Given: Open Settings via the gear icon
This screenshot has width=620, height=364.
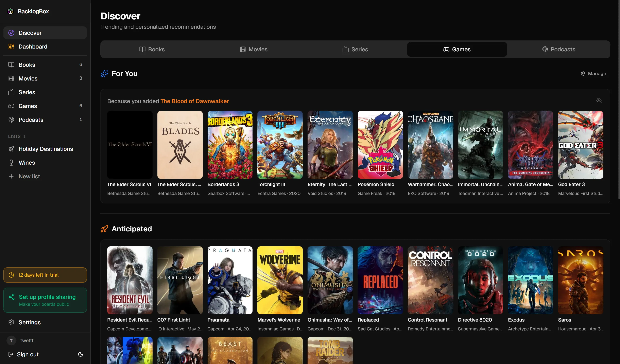Looking at the screenshot, I should pyautogui.click(x=29, y=322).
